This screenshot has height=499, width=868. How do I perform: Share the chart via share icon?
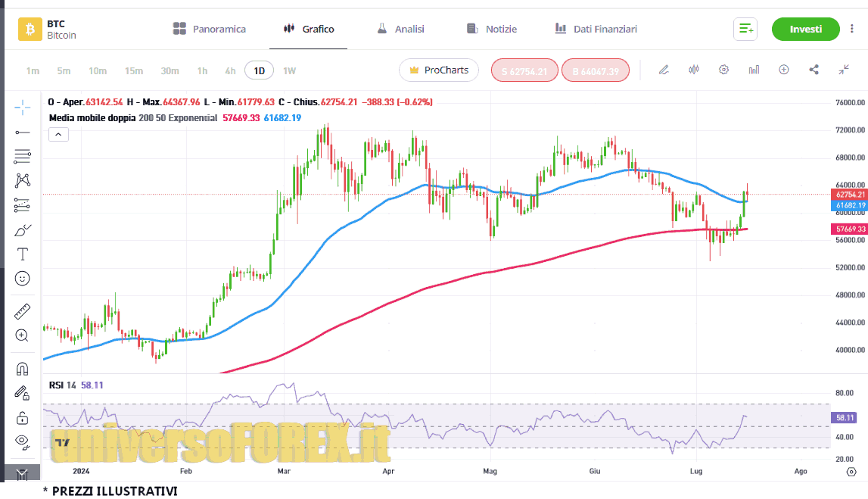(814, 70)
